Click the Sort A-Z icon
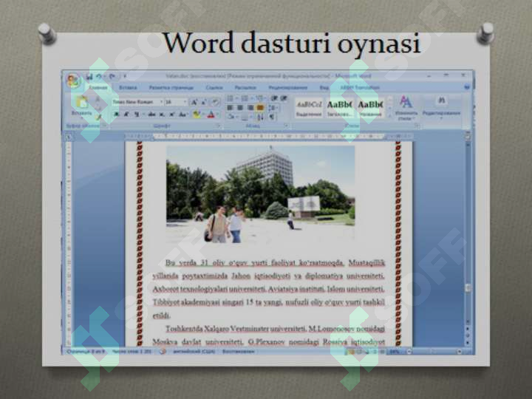This screenshot has height=399, width=532. click(x=260, y=117)
